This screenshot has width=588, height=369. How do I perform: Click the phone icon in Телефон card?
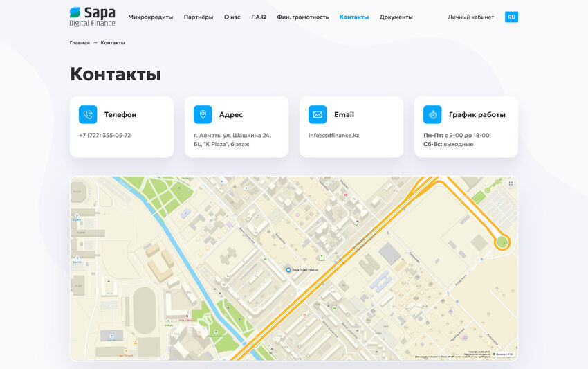88,115
